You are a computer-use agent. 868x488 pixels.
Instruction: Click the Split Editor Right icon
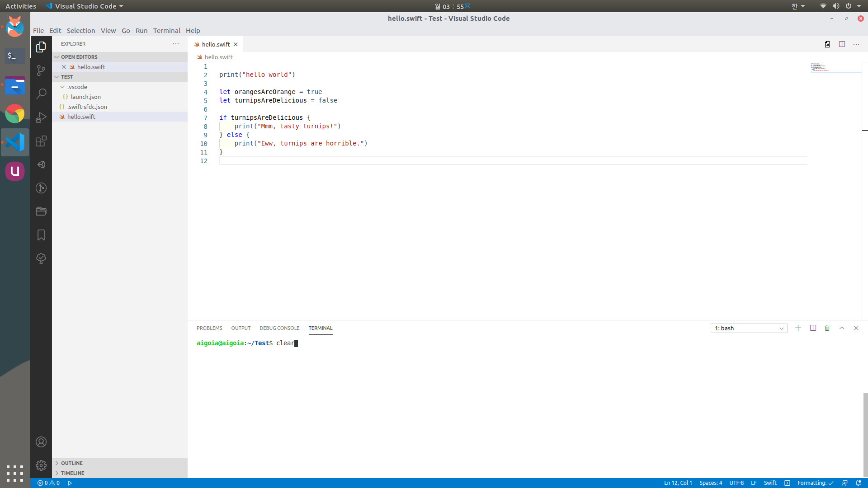[x=842, y=44]
